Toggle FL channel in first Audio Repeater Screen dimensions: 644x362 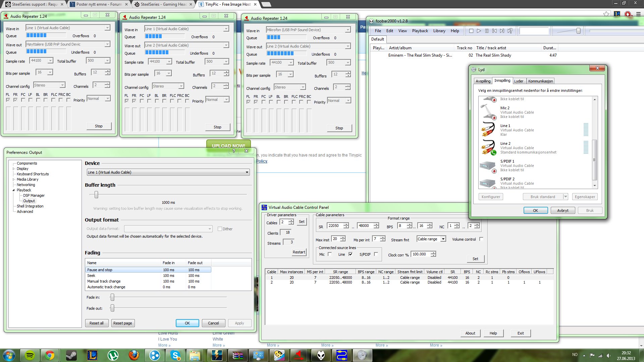click(x=8, y=100)
